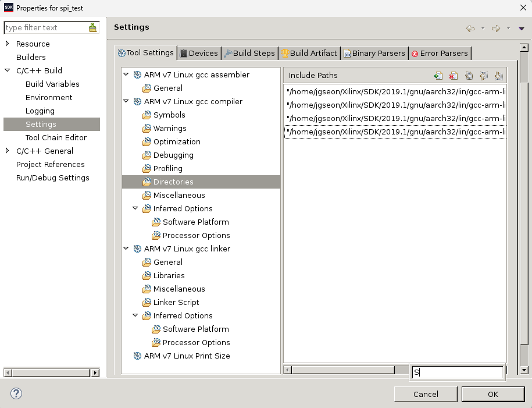Click the help question mark icon
The image size is (532, 408).
coord(16,393)
